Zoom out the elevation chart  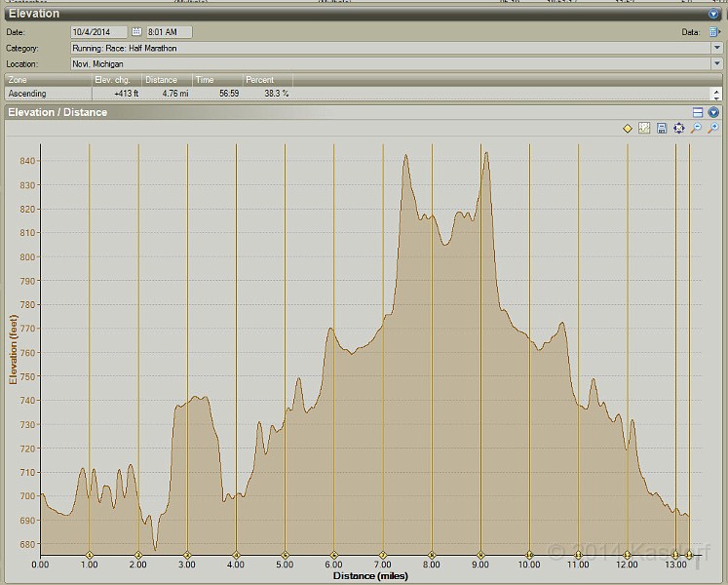(x=696, y=129)
